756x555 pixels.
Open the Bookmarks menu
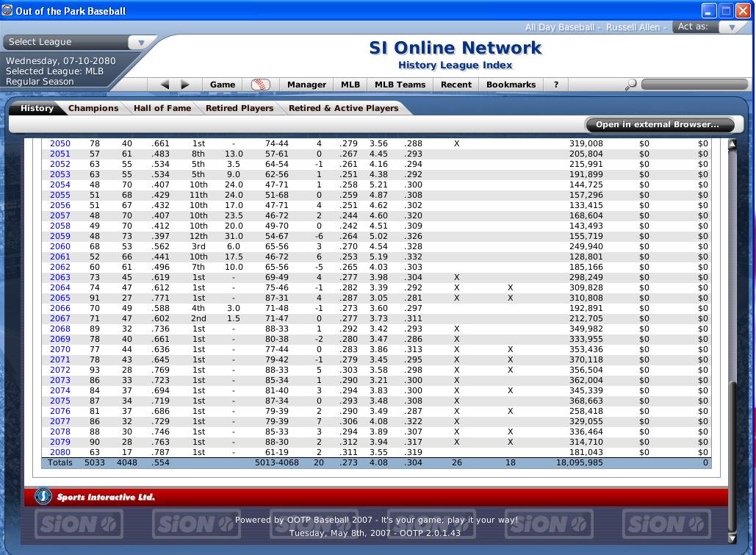(511, 85)
